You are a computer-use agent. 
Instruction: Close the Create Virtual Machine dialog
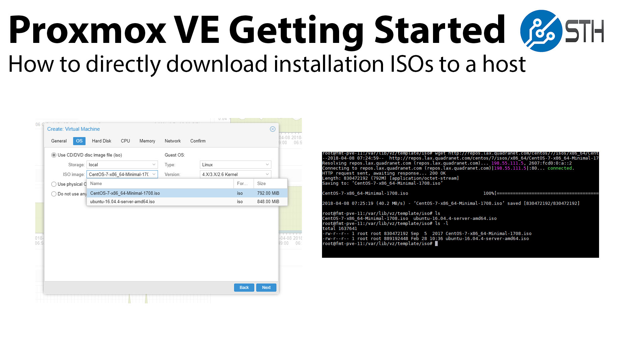point(272,129)
